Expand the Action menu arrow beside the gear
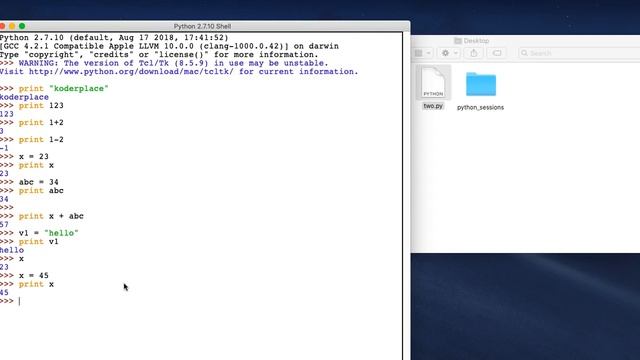Viewport: 640px width, 360px height. pos(456,53)
